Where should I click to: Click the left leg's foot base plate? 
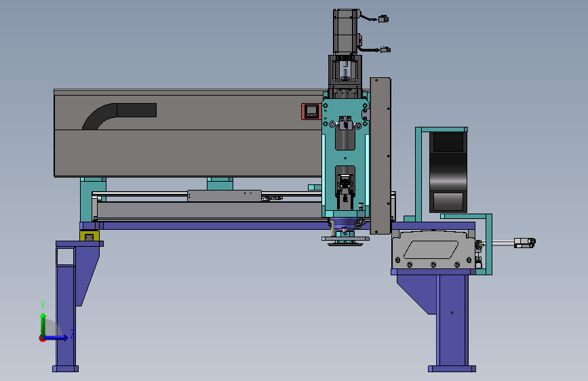(65, 369)
